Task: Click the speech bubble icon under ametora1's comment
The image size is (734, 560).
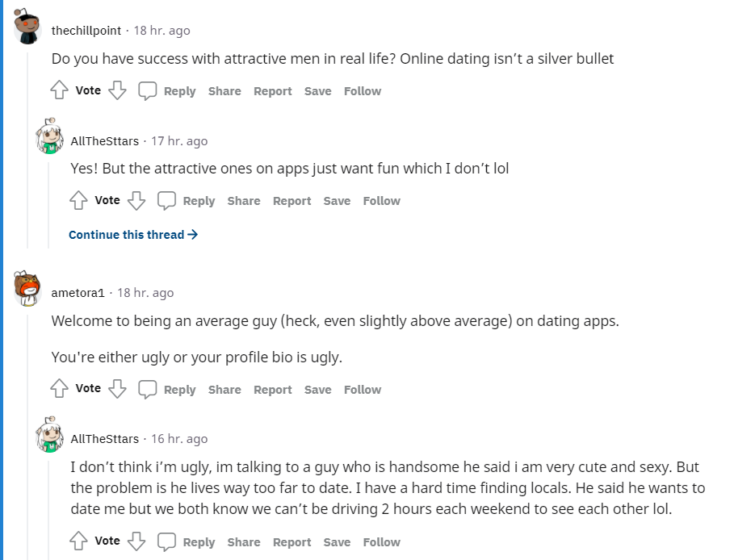Action: [148, 389]
